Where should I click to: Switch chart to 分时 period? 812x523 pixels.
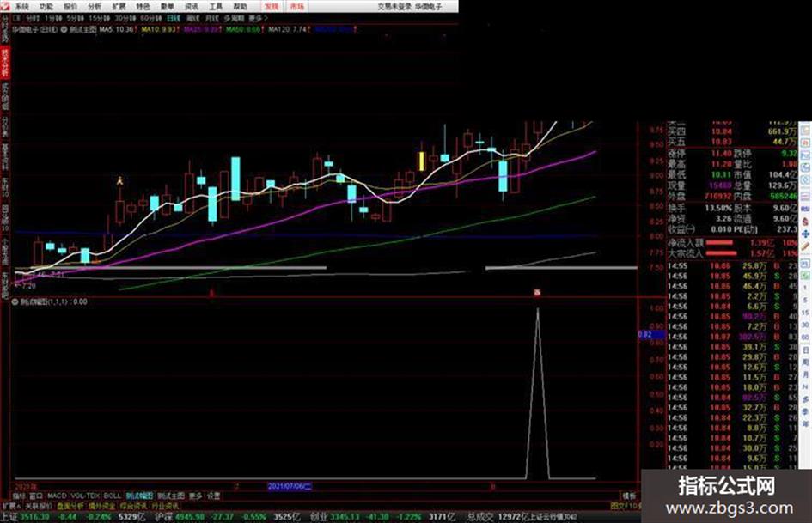coord(33,18)
